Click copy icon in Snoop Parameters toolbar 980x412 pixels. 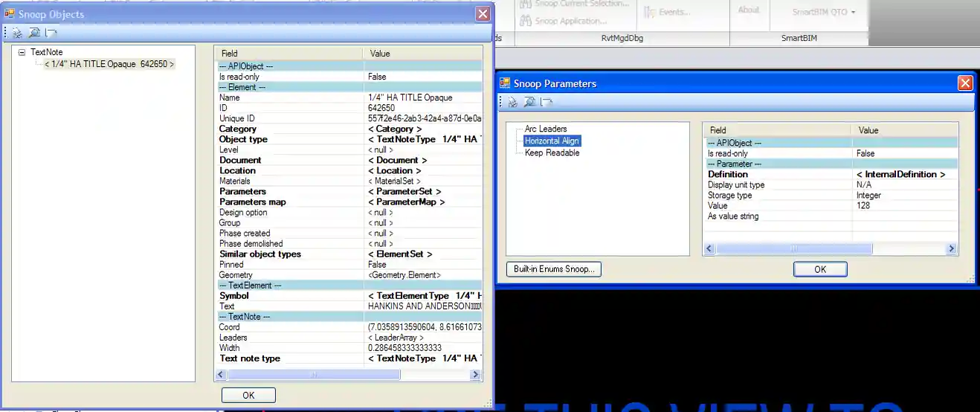547,102
